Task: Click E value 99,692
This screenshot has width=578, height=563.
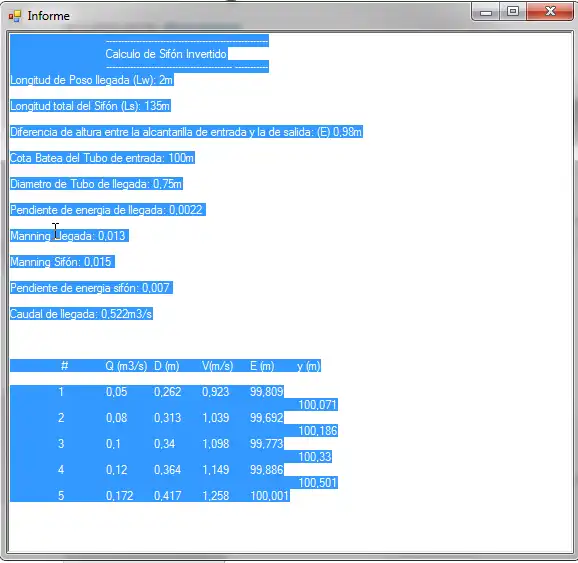Action: tap(267, 418)
